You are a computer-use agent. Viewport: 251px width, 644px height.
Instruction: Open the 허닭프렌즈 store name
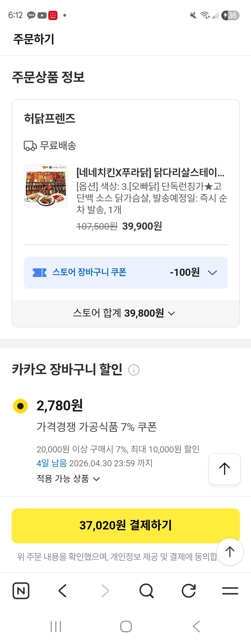[50, 118]
